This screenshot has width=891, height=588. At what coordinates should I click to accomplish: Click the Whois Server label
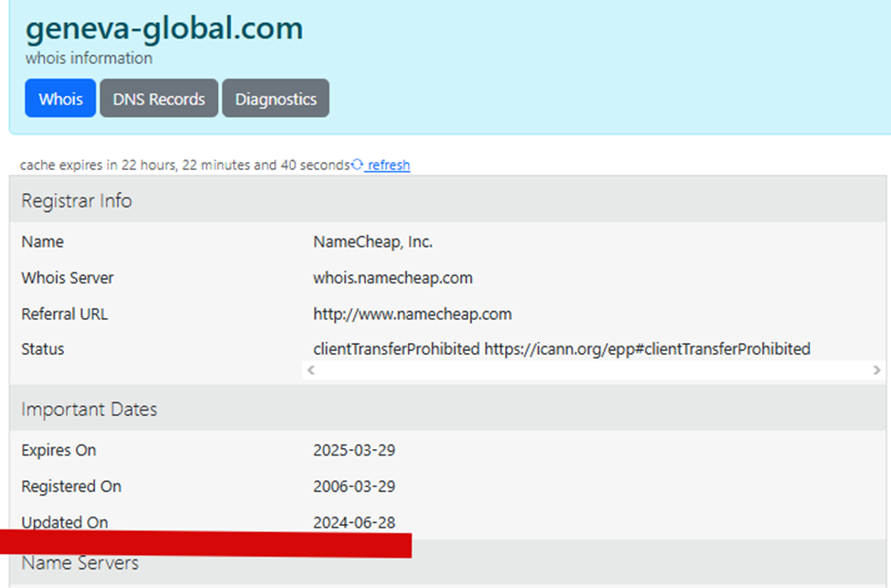[68, 278]
